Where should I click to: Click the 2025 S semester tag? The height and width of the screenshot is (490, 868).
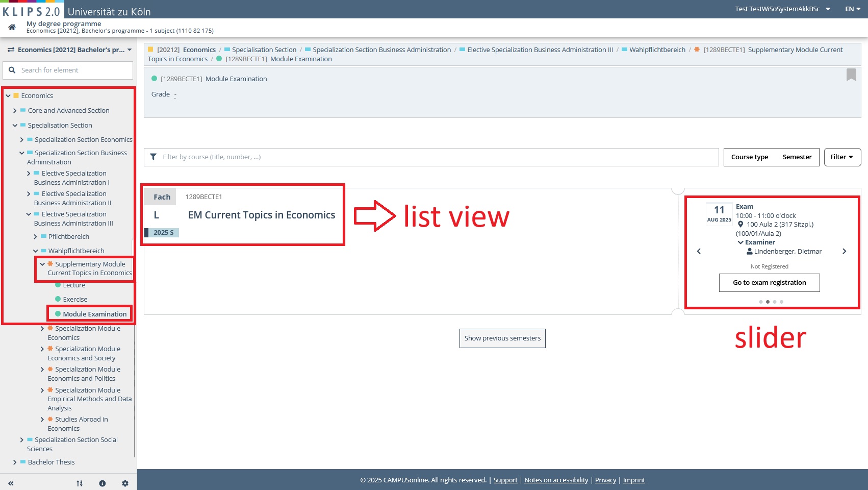click(163, 233)
